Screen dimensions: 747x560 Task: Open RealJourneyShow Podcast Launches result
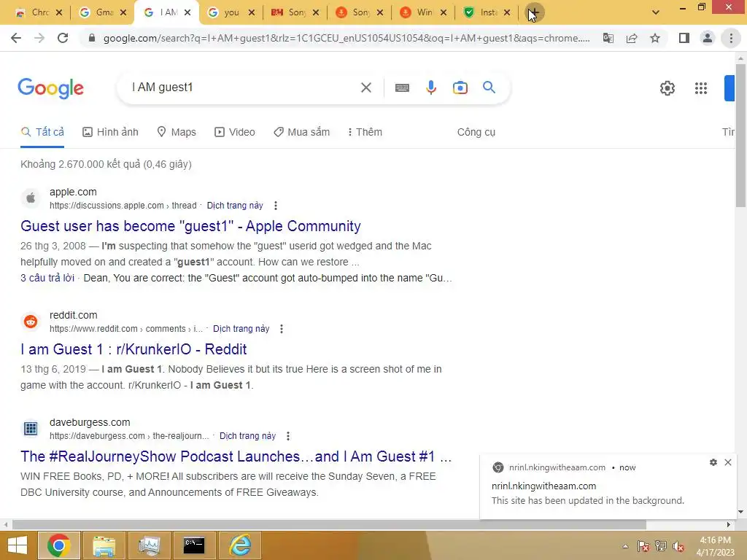[x=236, y=456]
